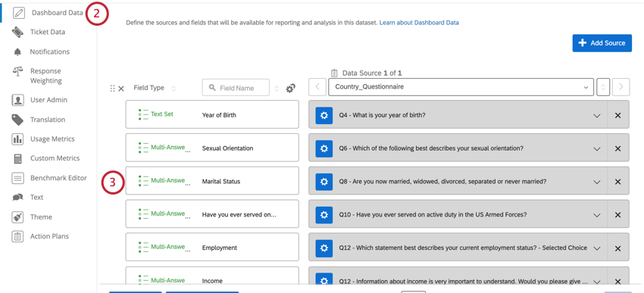Open the field settings gear beside Field Name

[x=291, y=89]
